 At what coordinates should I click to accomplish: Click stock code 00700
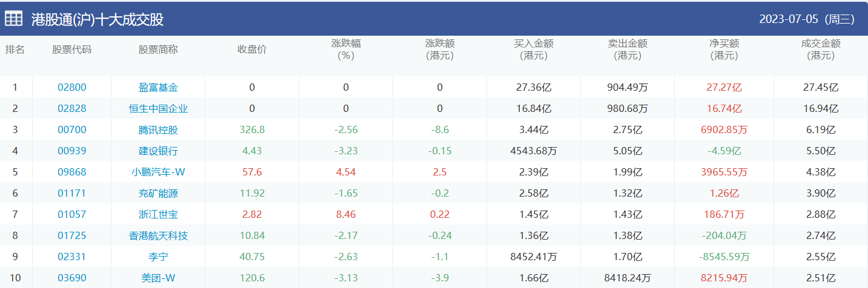pos(72,130)
